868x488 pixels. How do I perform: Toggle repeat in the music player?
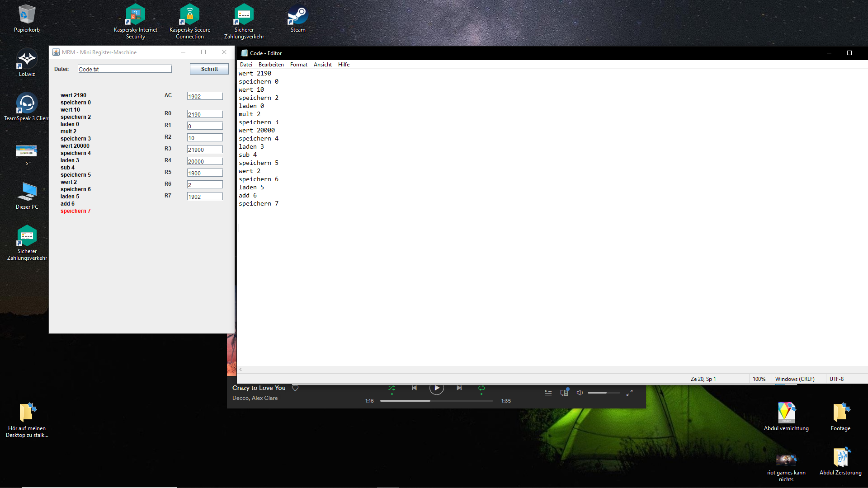click(481, 388)
